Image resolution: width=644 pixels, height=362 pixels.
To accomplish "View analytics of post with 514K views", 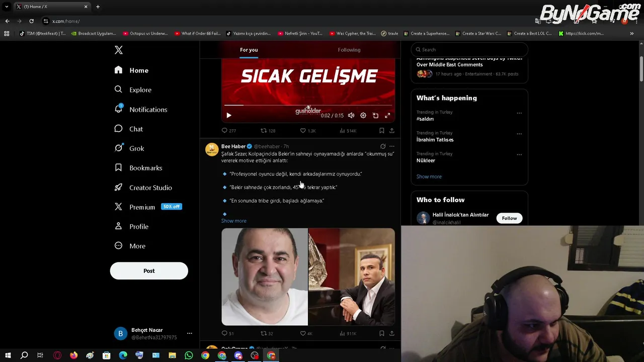I will [x=348, y=131].
